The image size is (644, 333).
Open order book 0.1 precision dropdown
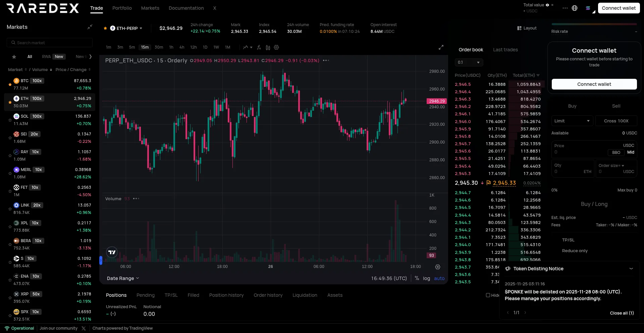469,62
